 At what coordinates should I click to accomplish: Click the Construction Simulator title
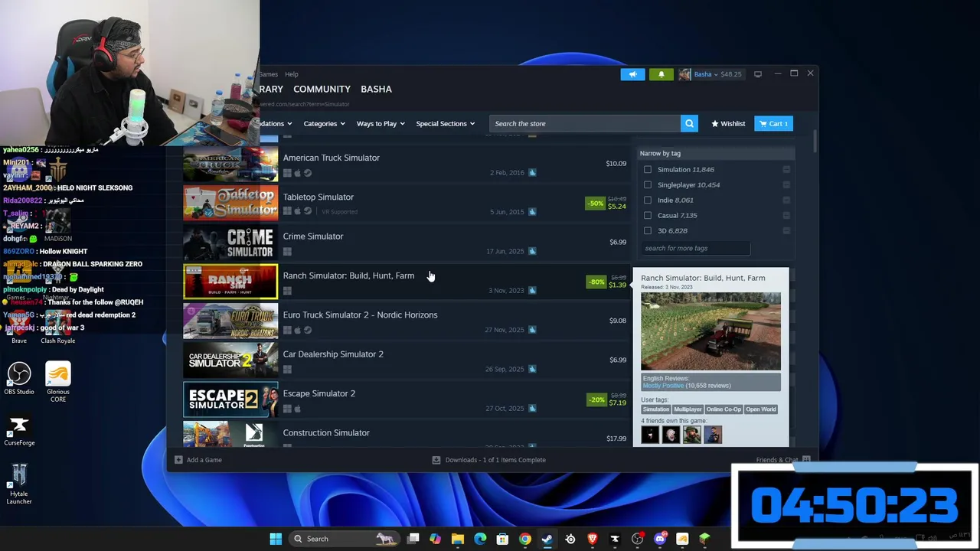tap(326, 432)
